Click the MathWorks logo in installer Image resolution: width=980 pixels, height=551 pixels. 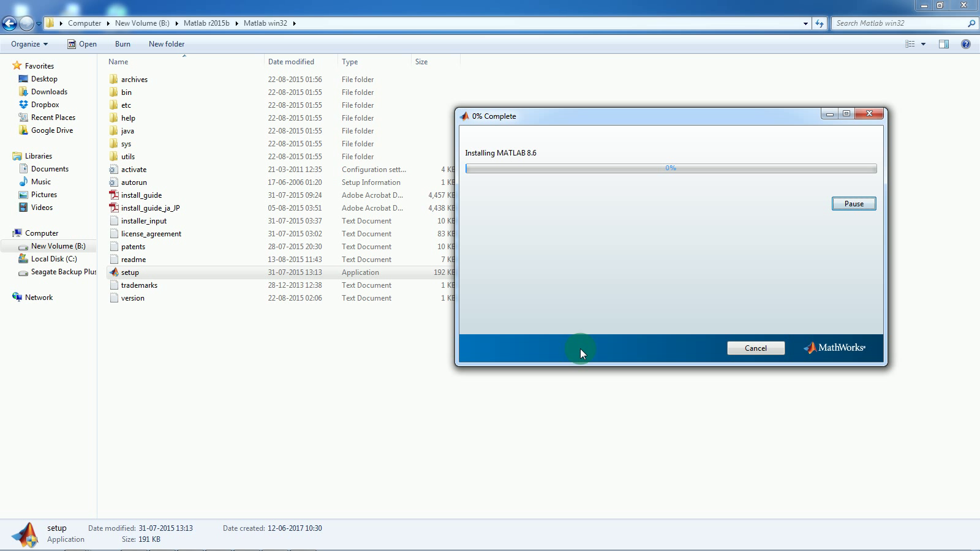834,348
